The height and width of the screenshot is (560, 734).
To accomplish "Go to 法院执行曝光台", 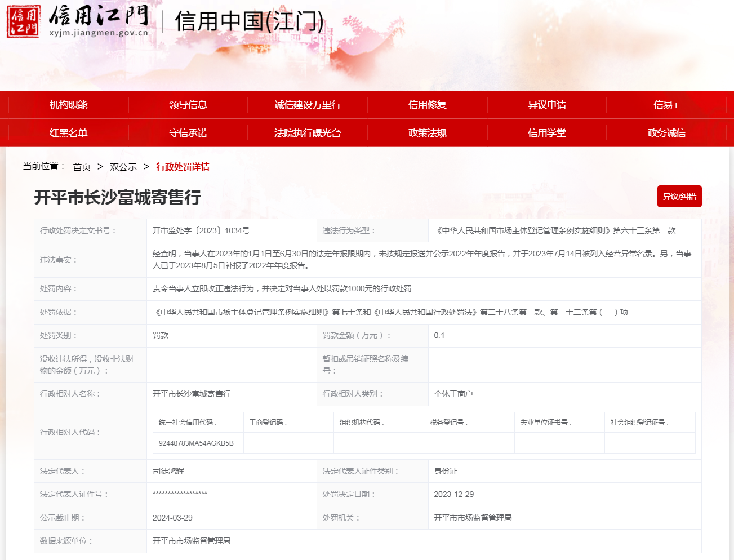I will (308, 133).
